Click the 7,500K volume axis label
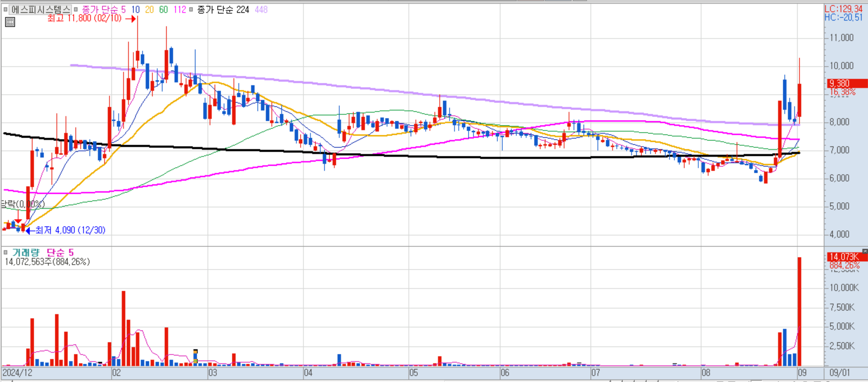 coord(842,308)
